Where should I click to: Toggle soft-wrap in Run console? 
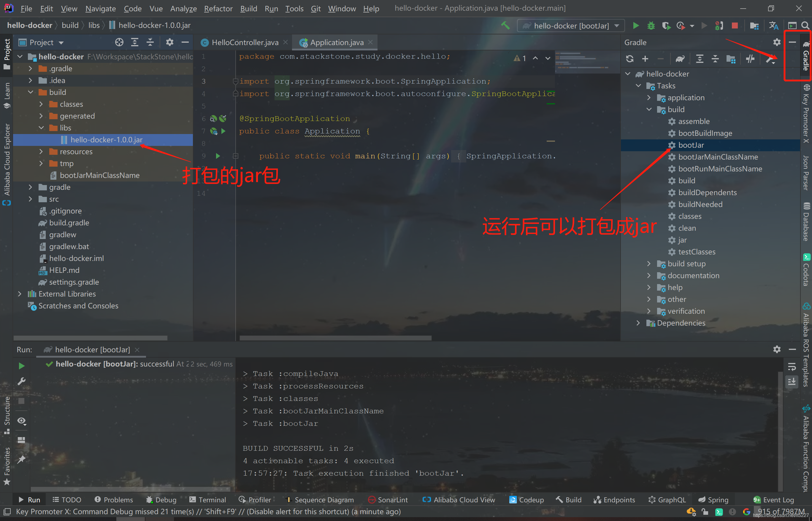point(792,367)
